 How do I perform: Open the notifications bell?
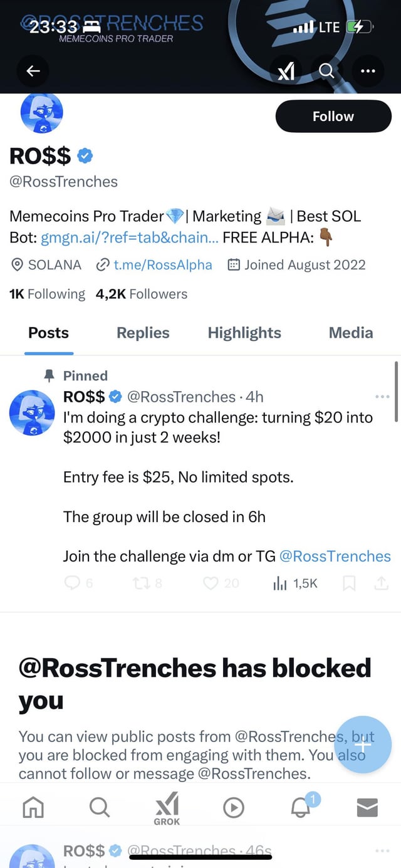click(x=302, y=808)
